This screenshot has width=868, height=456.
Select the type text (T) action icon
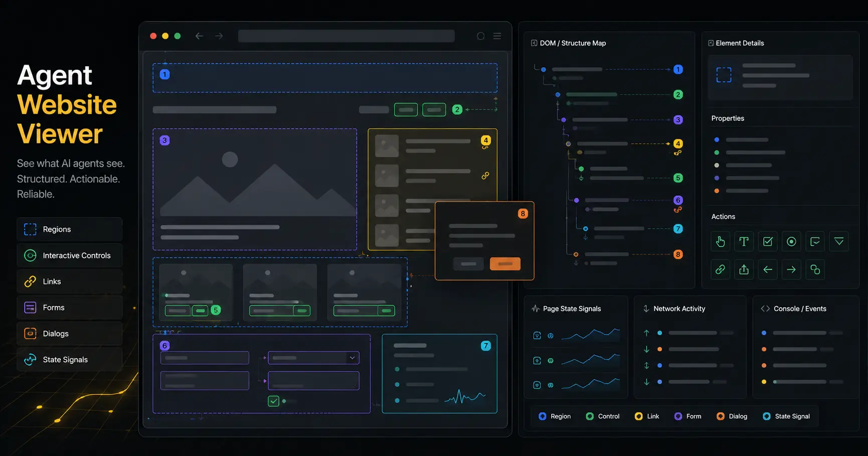click(744, 242)
